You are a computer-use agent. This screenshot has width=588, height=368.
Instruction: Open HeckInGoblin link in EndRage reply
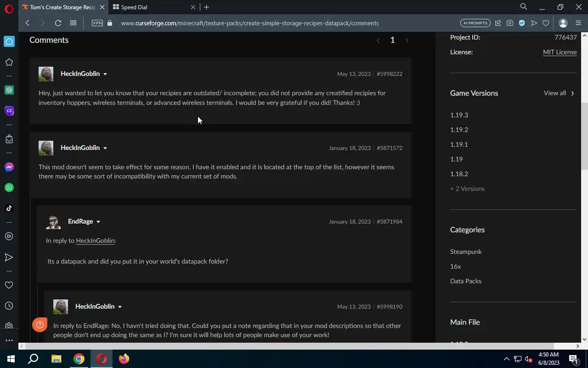[x=95, y=241]
